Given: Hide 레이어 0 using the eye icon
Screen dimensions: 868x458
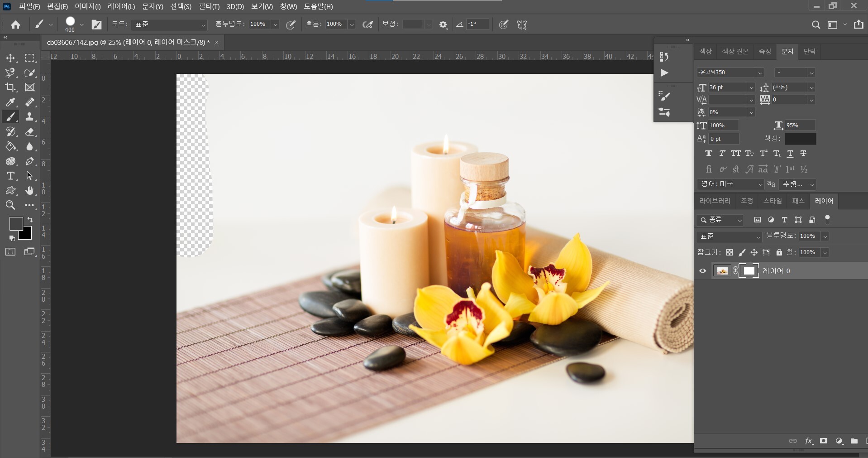Looking at the screenshot, I should [x=703, y=271].
